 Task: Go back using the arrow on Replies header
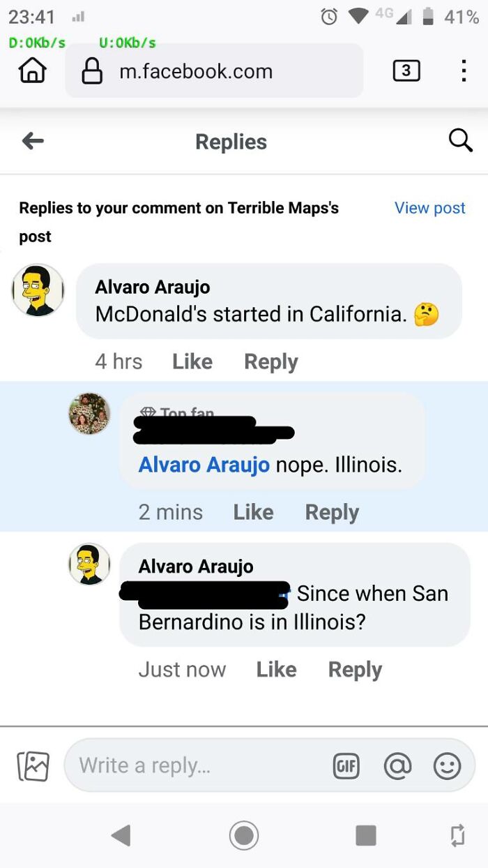pos(32,140)
